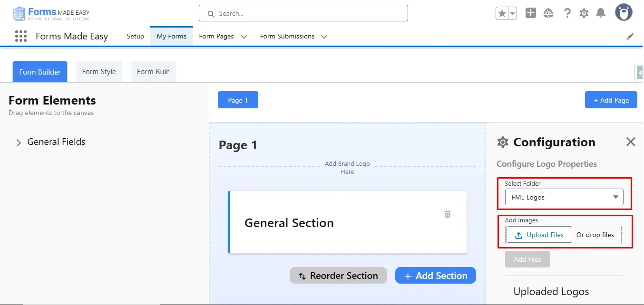Open the Select Folder dropdown
The image size is (644, 305).
click(x=564, y=197)
